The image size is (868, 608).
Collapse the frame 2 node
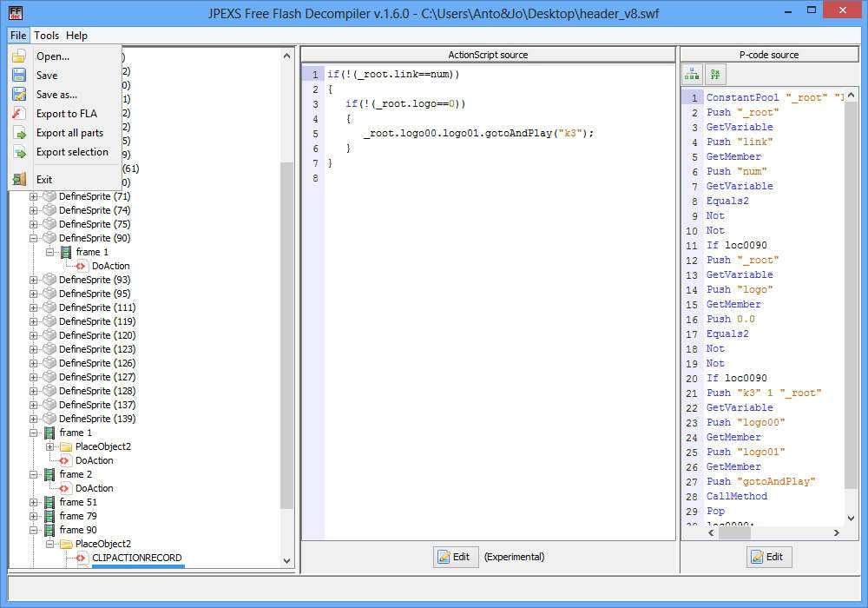[x=34, y=474]
